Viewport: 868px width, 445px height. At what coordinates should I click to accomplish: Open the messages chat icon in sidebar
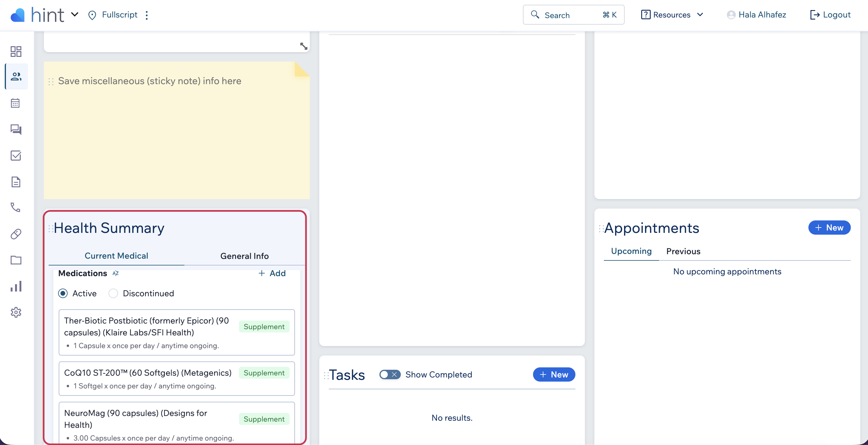pos(16,129)
